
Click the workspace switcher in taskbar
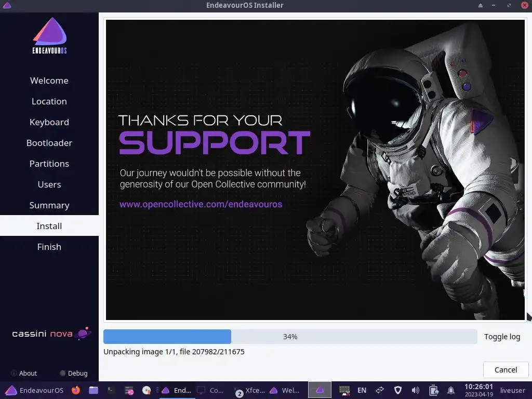pos(320,390)
